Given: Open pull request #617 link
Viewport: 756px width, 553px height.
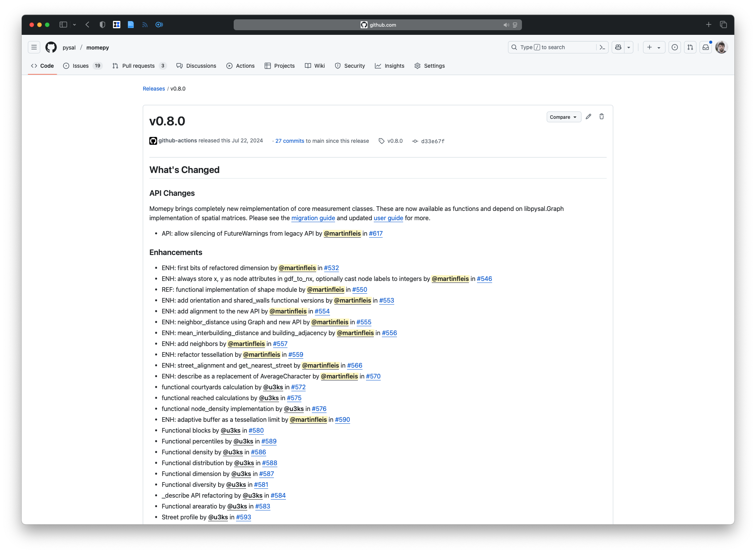Looking at the screenshot, I should (x=376, y=233).
